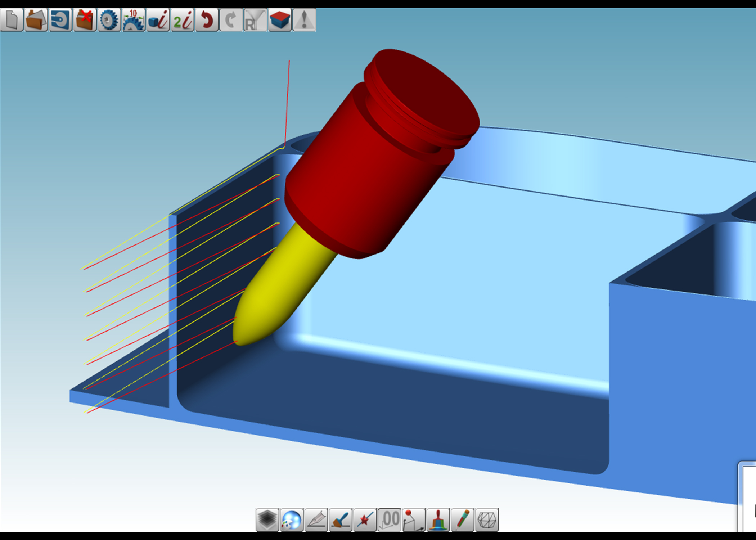Screen dimensions: 756x540
Task: Click the gray Redo arrow
Action: (231, 20)
